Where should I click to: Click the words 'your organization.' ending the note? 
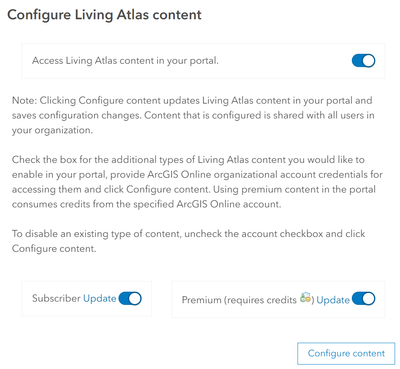[52, 130]
